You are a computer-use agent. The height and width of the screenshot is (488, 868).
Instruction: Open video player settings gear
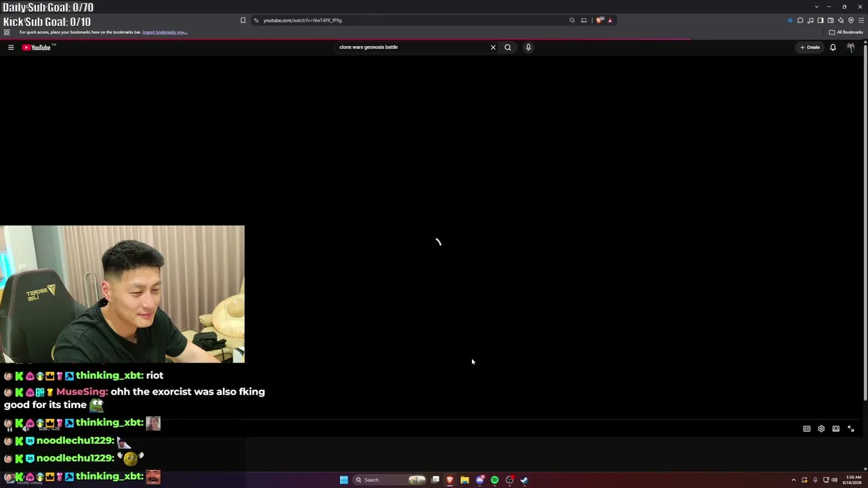(821, 429)
